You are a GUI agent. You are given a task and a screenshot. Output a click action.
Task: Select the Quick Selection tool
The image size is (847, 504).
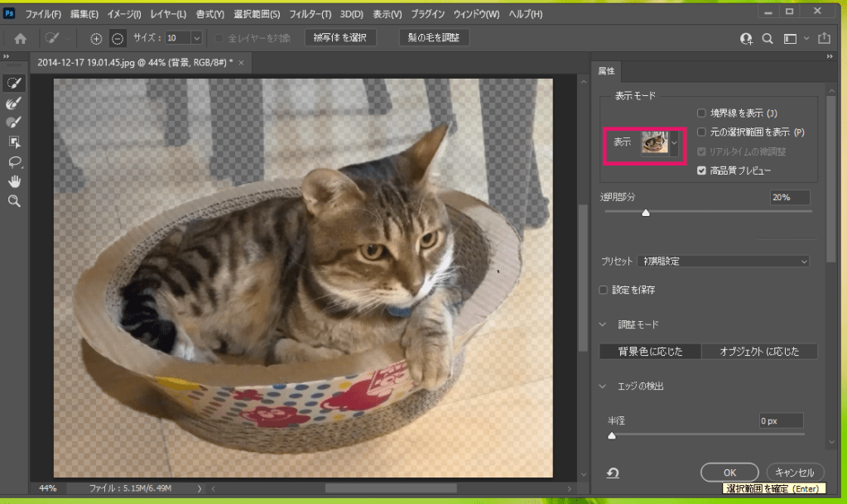[14, 83]
